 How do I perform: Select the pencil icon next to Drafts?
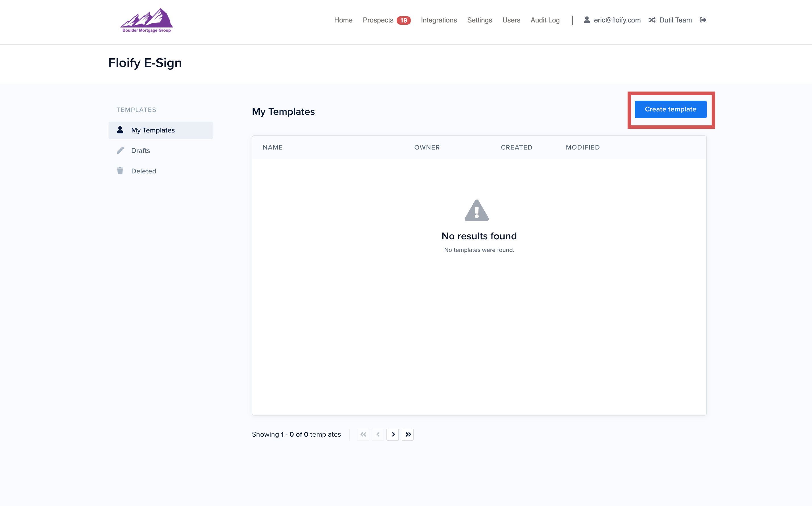point(120,150)
